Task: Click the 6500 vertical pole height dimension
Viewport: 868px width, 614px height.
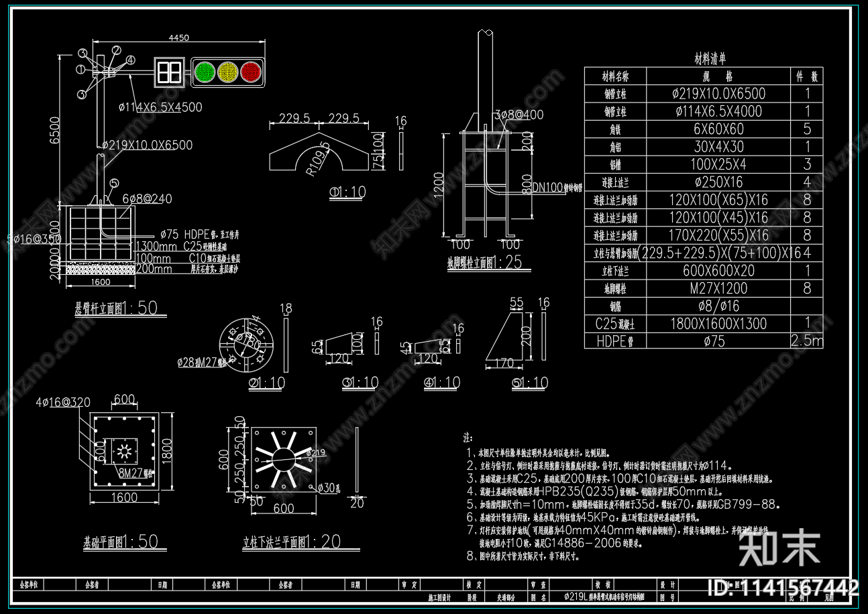Action: click(x=56, y=132)
